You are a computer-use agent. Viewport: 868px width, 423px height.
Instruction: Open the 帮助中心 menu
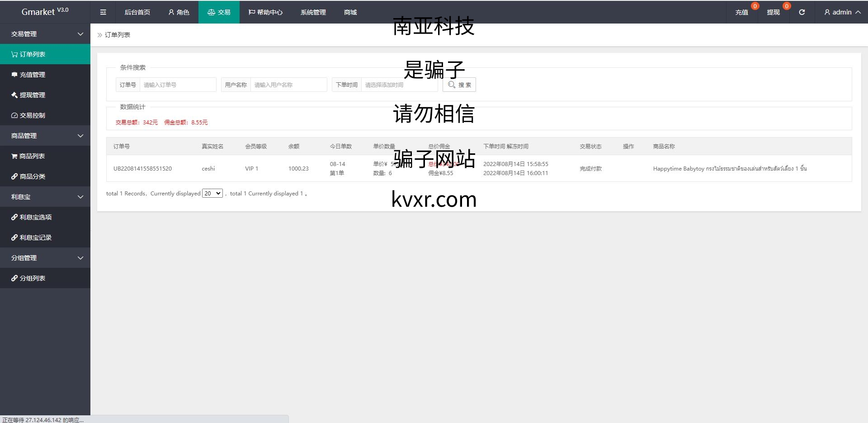coord(265,12)
